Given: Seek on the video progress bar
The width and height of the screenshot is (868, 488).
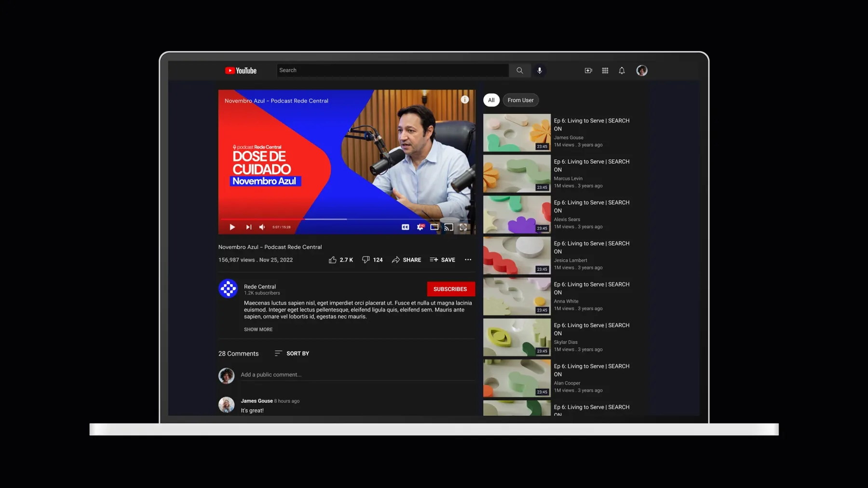Looking at the screenshot, I should (x=346, y=219).
